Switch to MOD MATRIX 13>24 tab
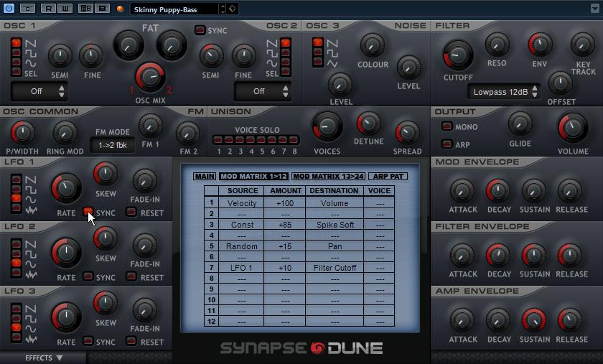This screenshot has width=603, height=364. point(329,176)
